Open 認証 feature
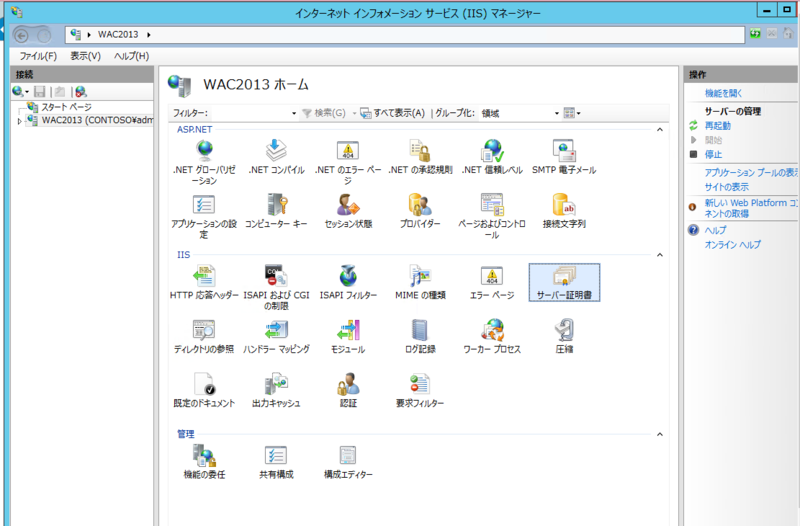 [x=348, y=390]
